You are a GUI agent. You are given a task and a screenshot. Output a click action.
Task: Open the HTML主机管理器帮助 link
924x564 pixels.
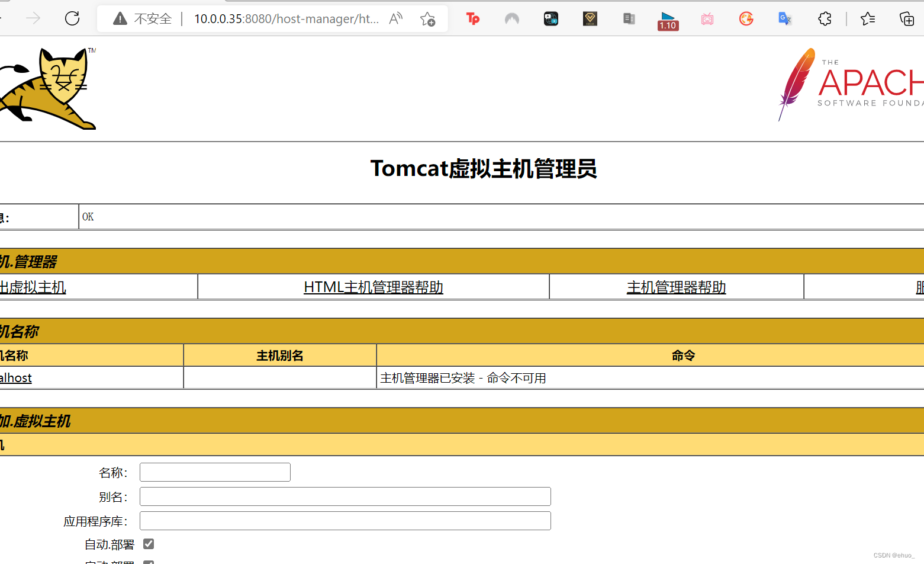point(374,287)
